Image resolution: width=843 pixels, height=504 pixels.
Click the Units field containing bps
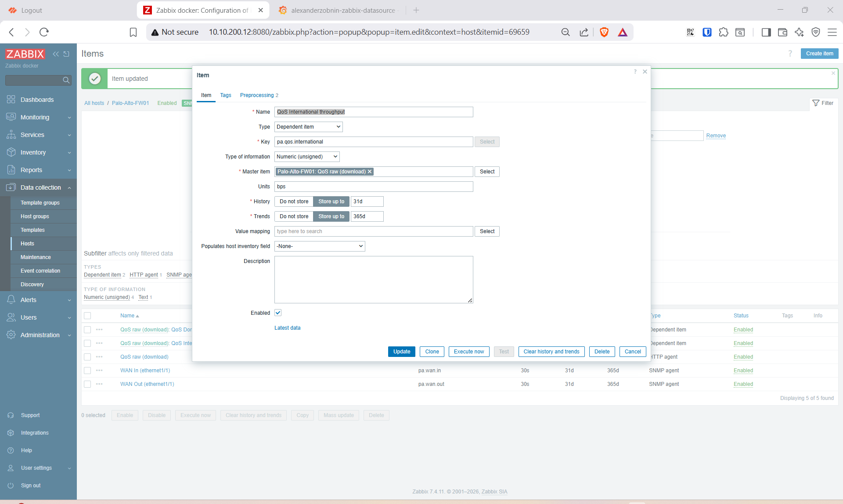point(374,187)
